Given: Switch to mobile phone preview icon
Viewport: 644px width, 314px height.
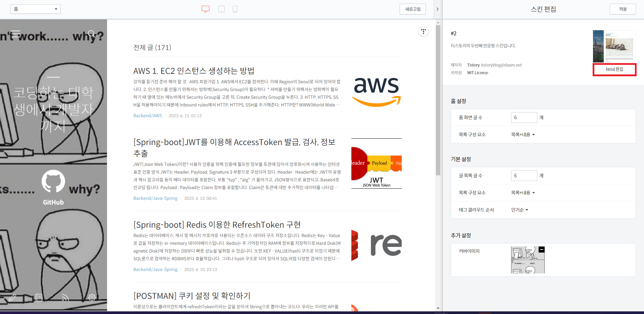Looking at the screenshot, I should 235,9.
